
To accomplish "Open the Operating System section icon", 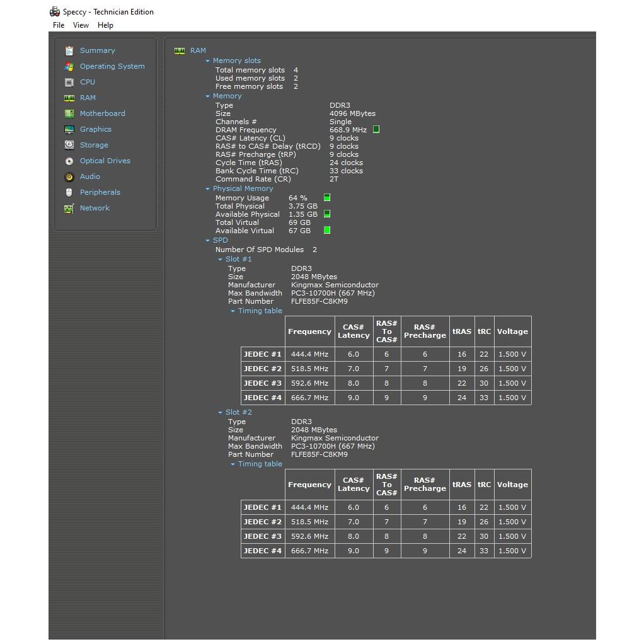I will click(69, 66).
